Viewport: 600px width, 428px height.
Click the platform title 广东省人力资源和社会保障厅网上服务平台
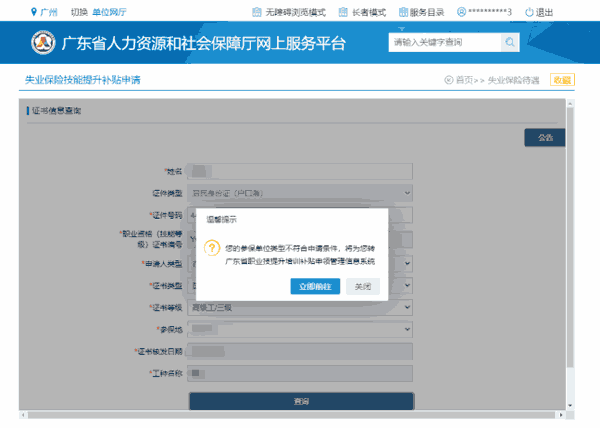(204, 43)
